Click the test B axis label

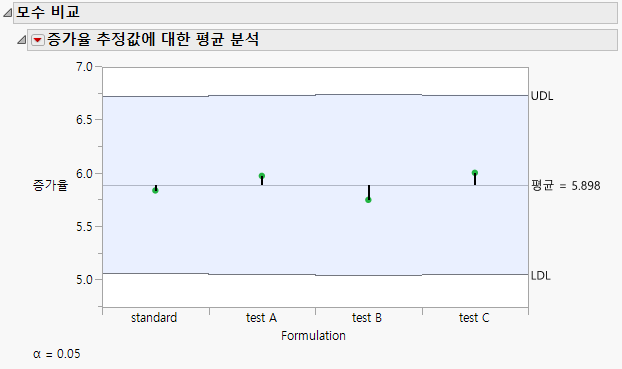(367, 318)
